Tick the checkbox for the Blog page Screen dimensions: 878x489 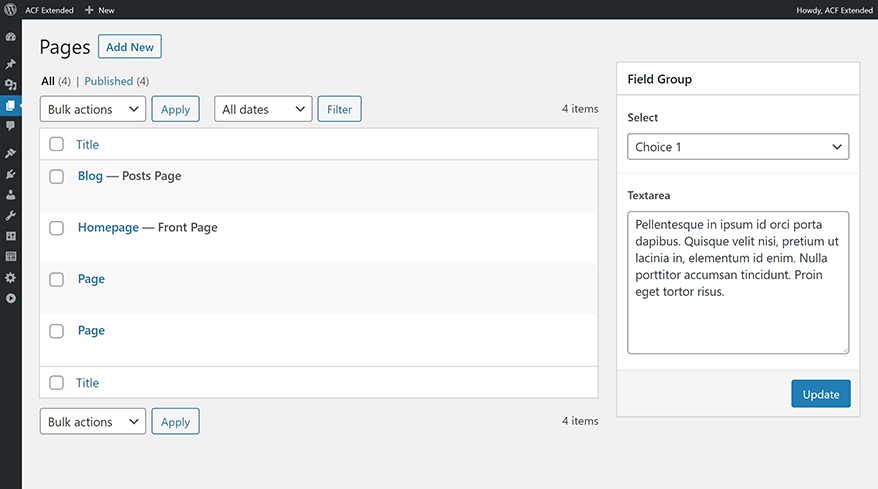(x=57, y=176)
